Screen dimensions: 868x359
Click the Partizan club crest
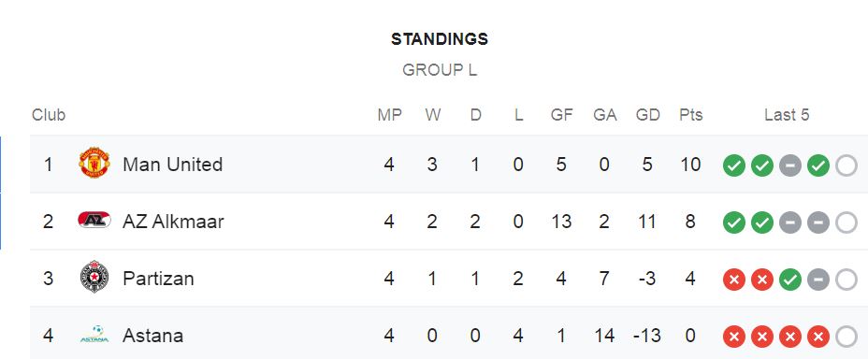pos(94,277)
